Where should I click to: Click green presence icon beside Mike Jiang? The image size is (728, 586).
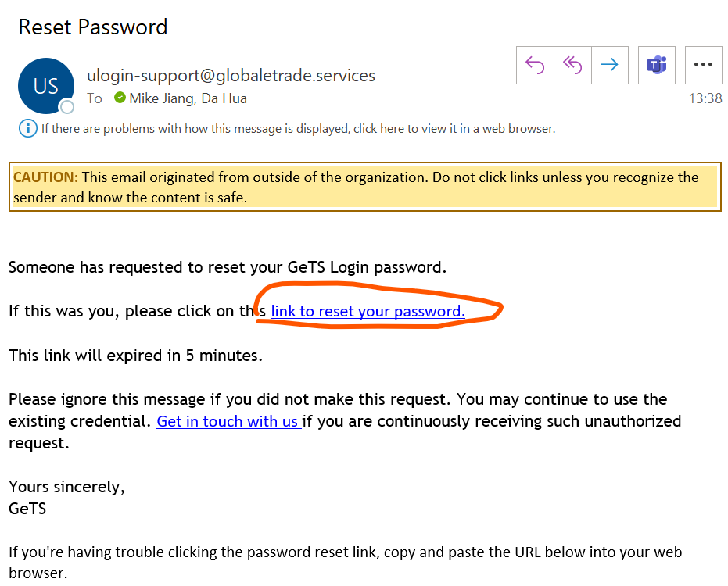[x=120, y=98]
